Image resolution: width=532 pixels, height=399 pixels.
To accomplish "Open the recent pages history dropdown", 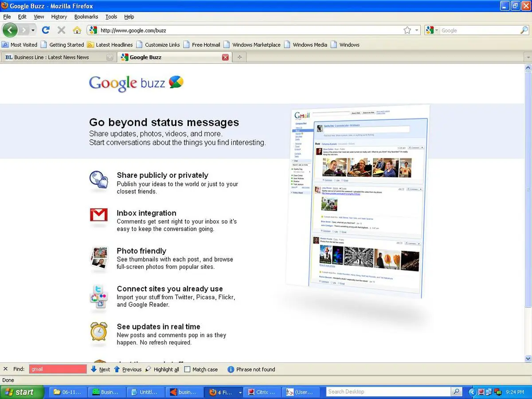I will click(33, 30).
